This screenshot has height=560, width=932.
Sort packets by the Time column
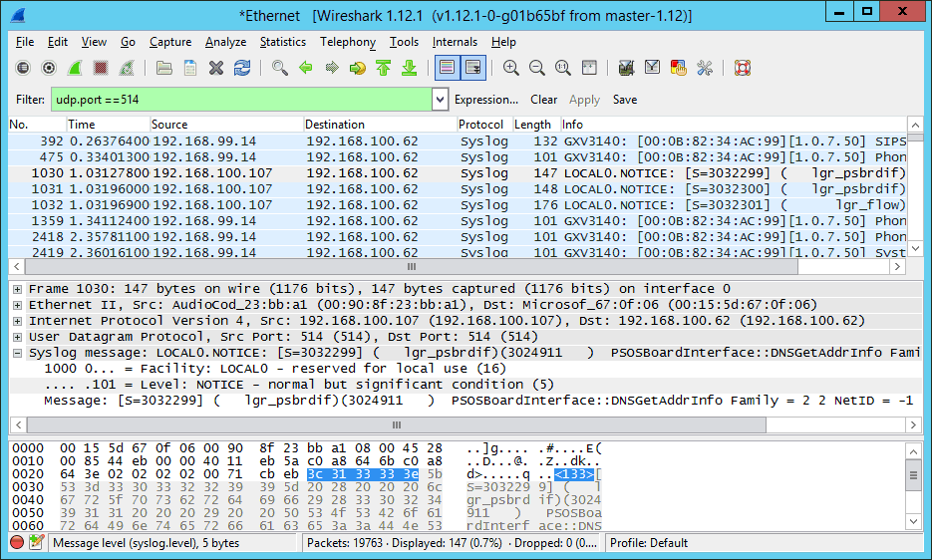tap(108, 125)
